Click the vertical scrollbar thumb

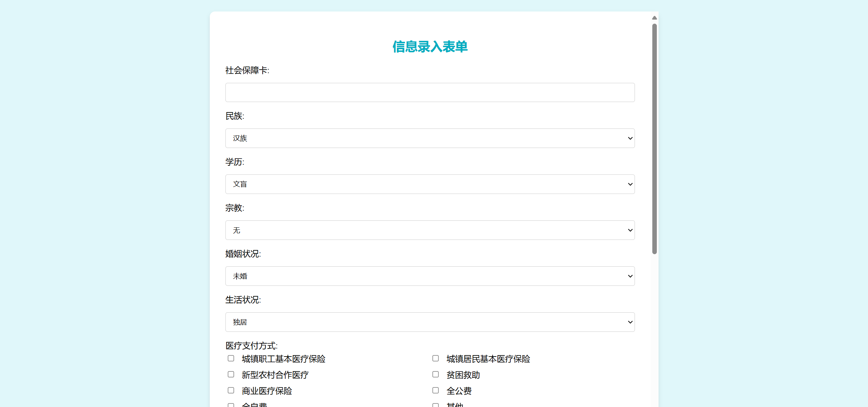654,139
